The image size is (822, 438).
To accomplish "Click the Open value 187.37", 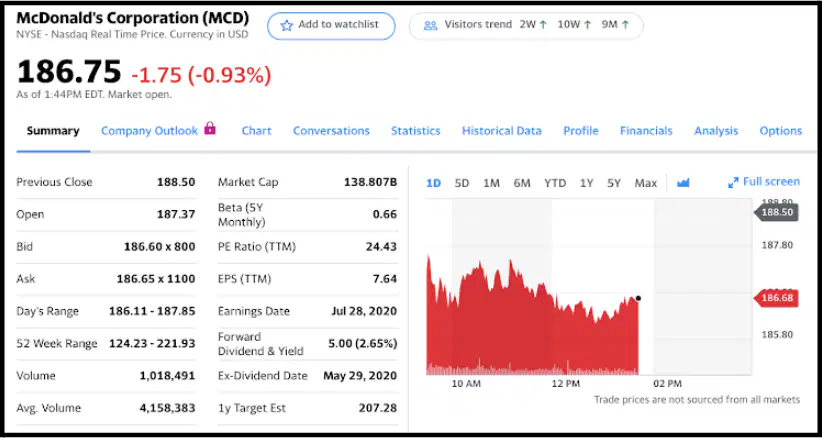I will 176,214.
